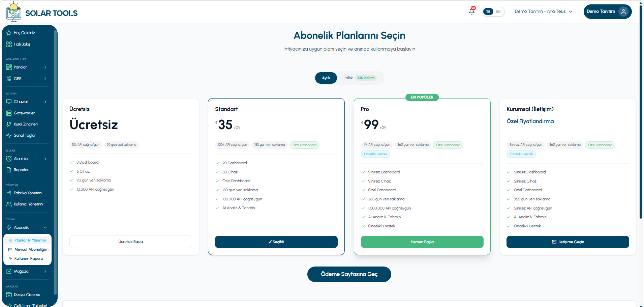The height and width of the screenshot is (307, 644).
Task: Switch language to TR
Action: [488, 11]
